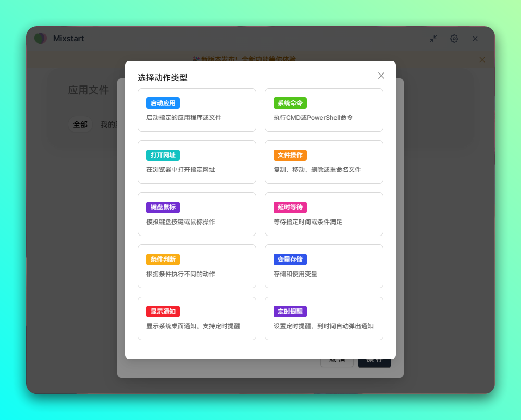Open the 新版本发布 update announcement link
The width and height of the screenshot is (521, 420).
coord(245,60)
